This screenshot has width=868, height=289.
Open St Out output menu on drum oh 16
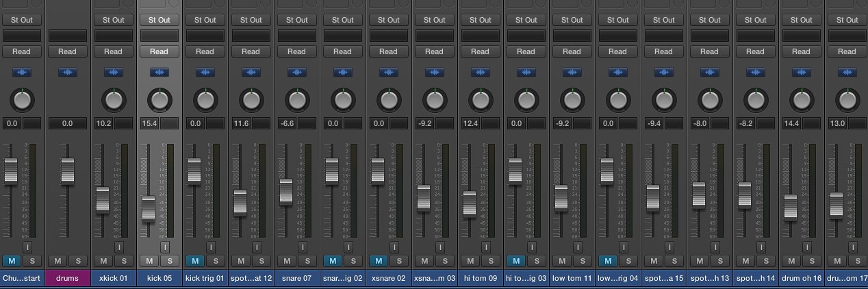click(x=801, y=20)
